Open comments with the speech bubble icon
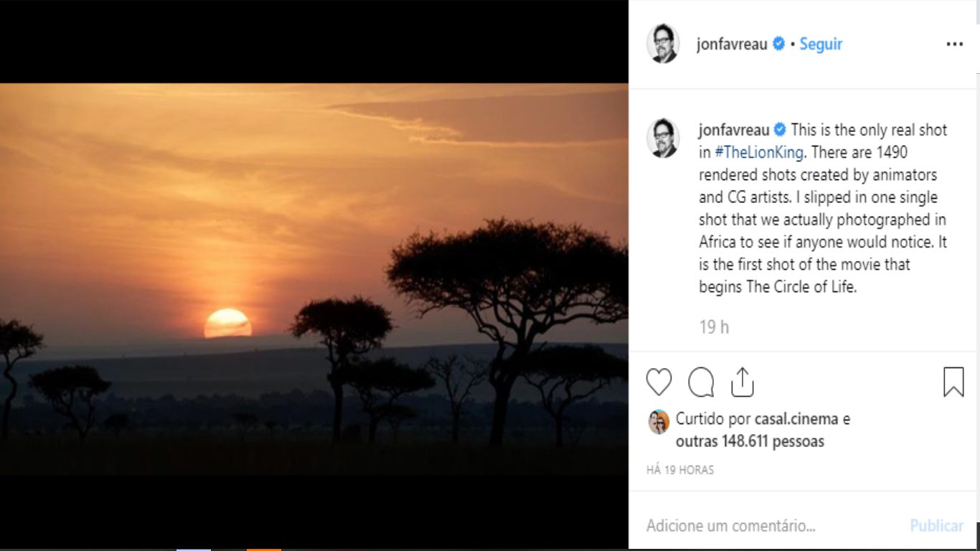The width and height of the screenshot is (980, 551). pos(701,382)
